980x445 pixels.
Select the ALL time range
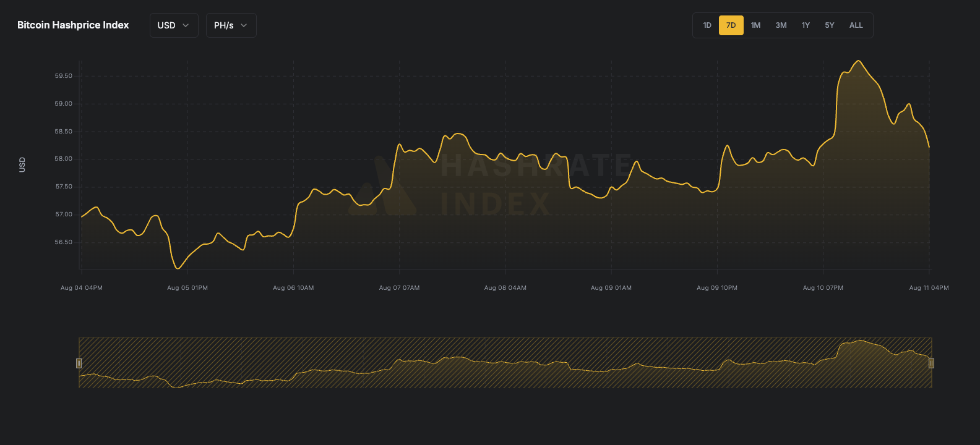856,25
